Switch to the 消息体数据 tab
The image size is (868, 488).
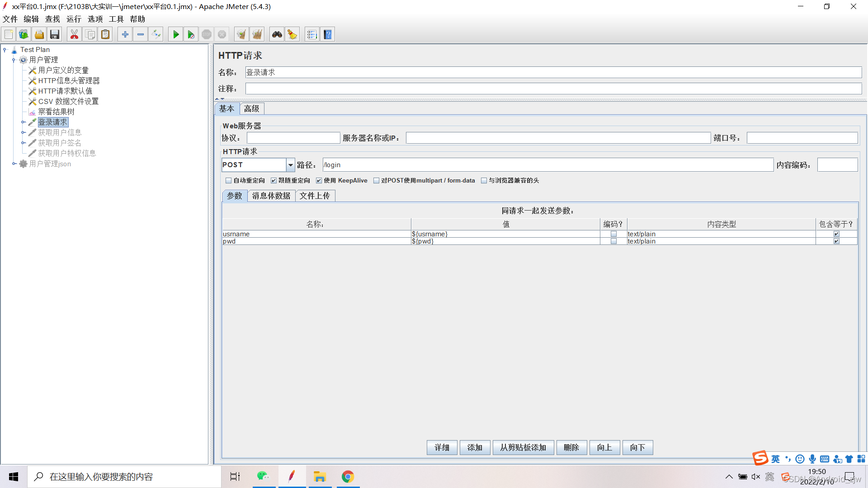271,196
